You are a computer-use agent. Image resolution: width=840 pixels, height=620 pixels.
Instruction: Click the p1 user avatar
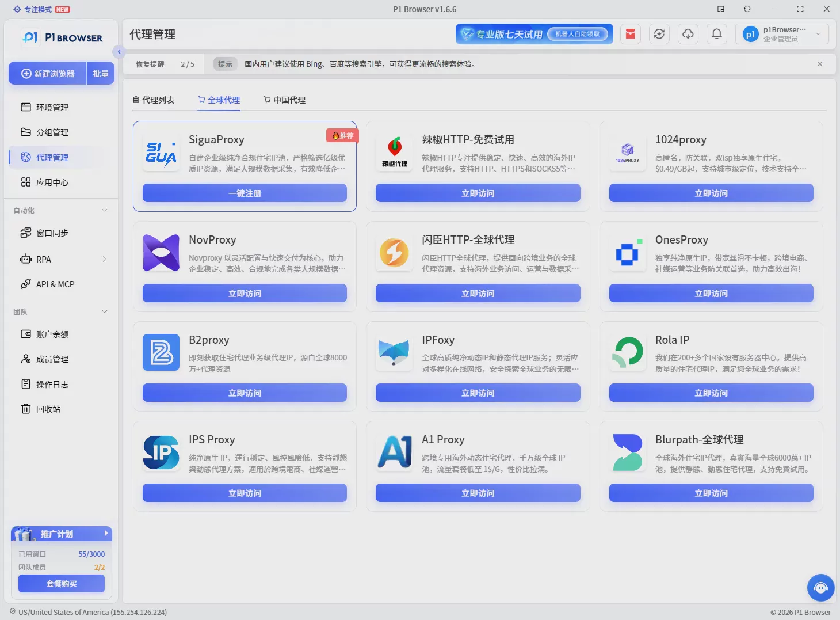point(750,35)
